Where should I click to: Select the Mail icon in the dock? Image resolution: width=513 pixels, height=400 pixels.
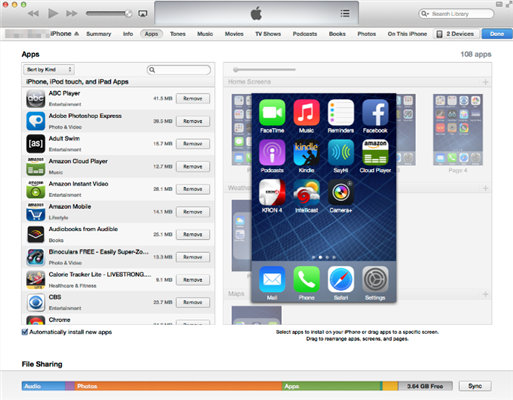[x=272, y=279]
